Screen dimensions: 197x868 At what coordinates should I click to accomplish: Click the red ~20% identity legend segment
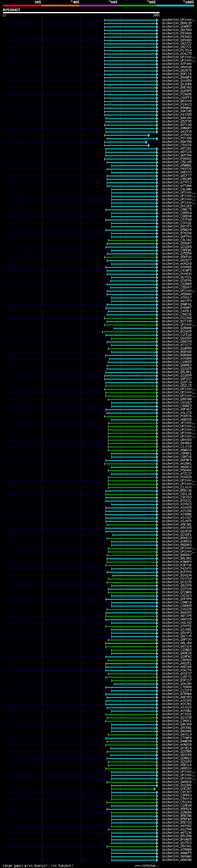coord(22,6)
